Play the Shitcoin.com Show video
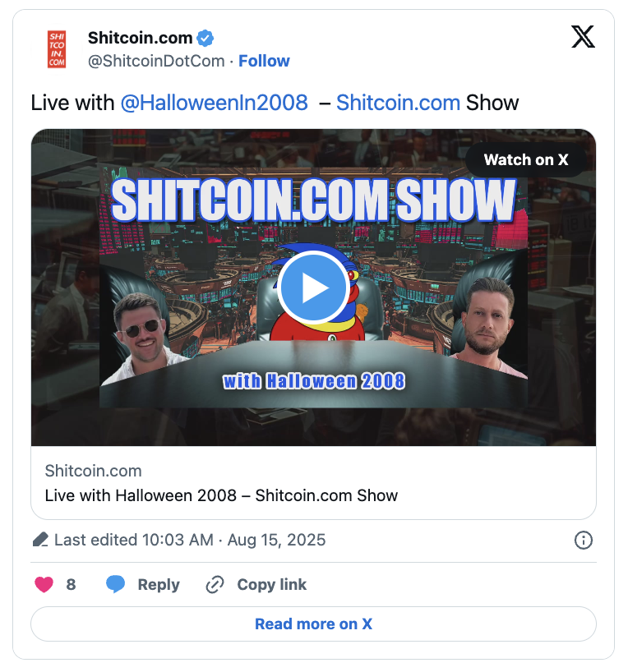This screenshot has height=672, width=628. (313, 288)
